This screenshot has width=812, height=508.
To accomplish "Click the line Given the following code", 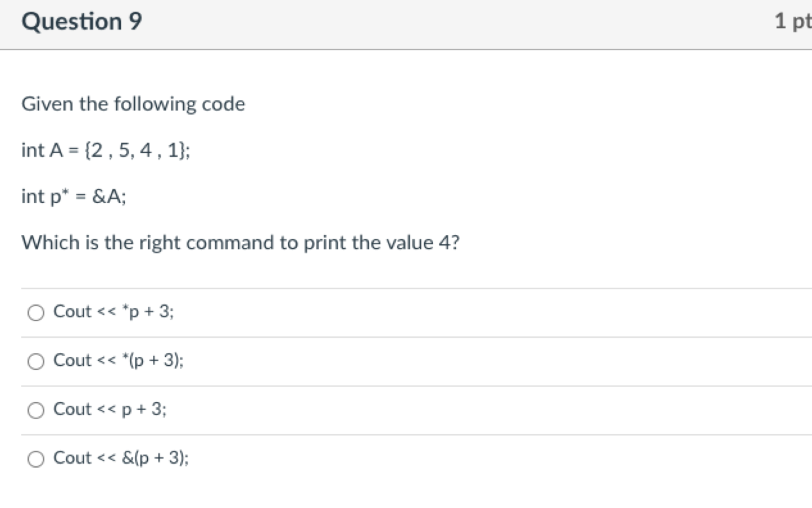I will (133, 104).
